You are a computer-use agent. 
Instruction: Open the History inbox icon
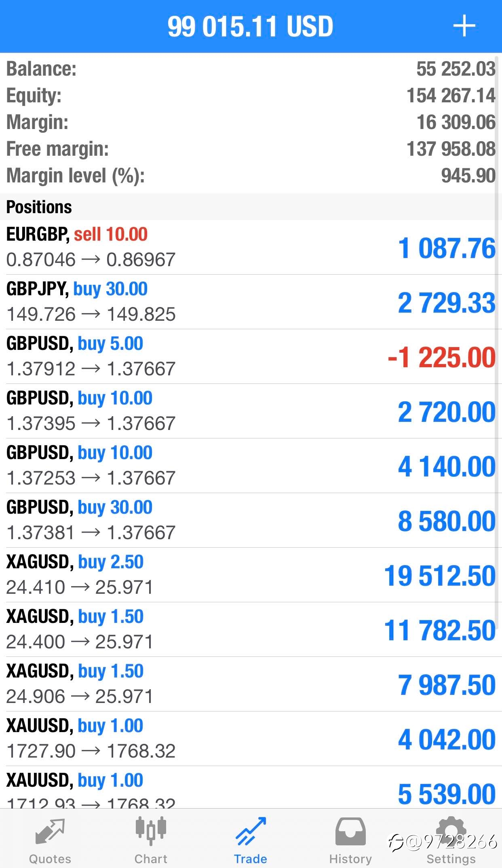click(350, 831)
